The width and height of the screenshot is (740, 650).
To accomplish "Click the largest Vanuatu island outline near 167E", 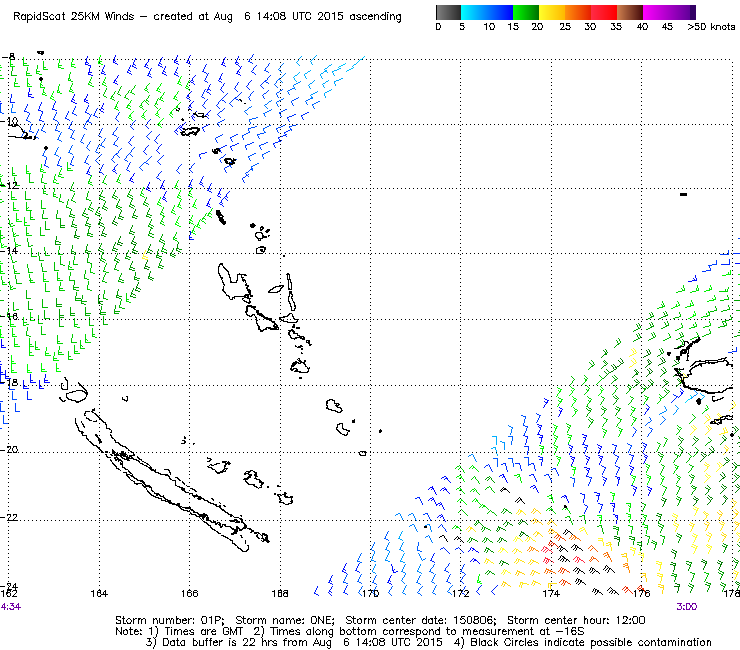I will 234,282.
